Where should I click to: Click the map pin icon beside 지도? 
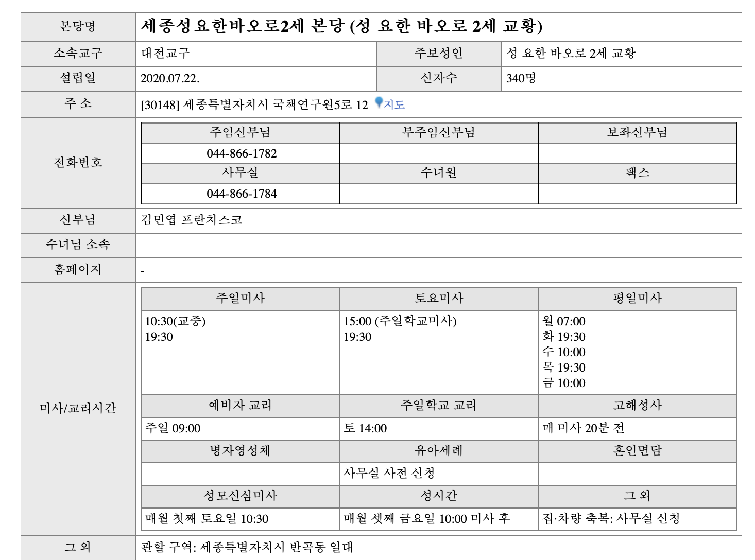(x=379, y=103)
